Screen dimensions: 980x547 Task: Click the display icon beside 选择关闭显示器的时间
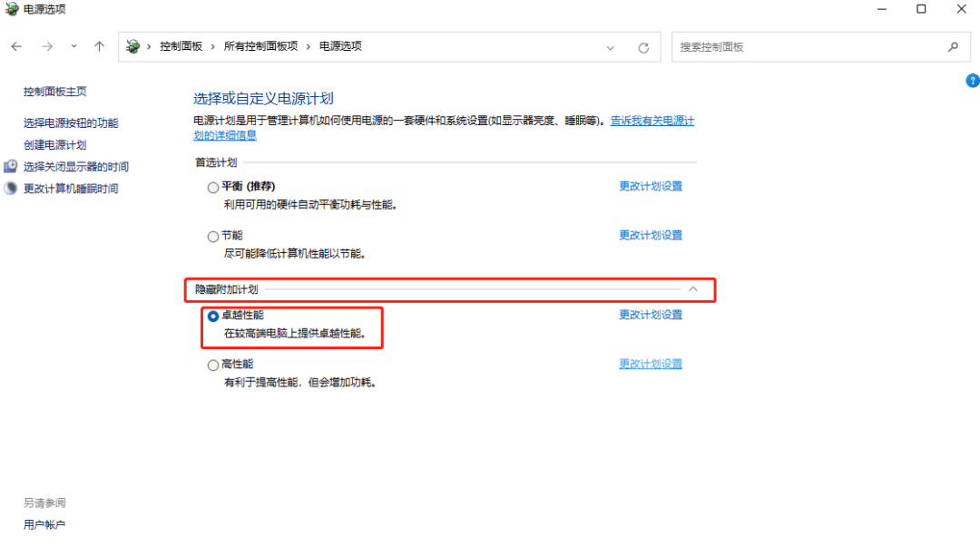(x=11, y=167)
